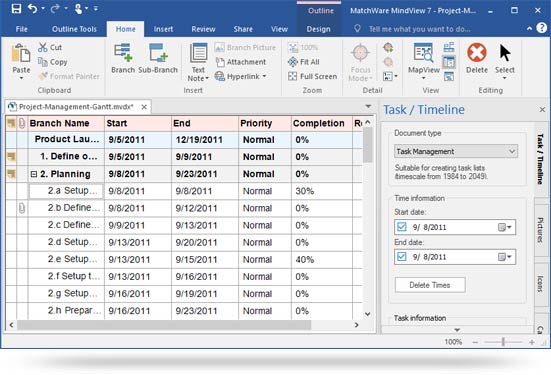Click the Delete Times button
This screenshot has width=551, height=375.
pos(430,285)
